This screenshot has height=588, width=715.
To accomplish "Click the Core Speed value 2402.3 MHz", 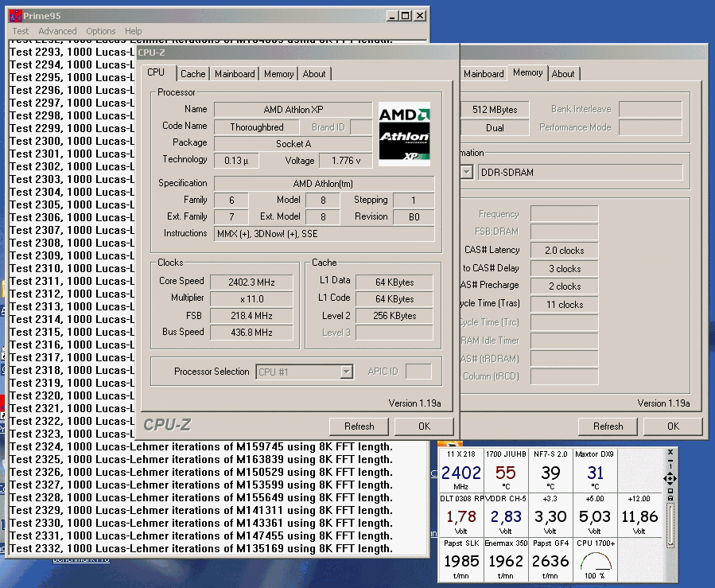I will pos(251,282).
